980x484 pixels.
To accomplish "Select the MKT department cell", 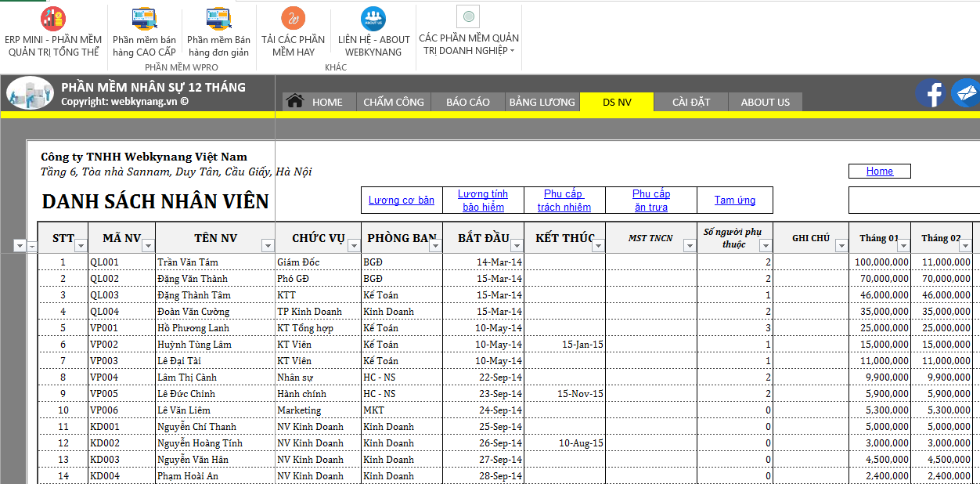I will [402, 410].
